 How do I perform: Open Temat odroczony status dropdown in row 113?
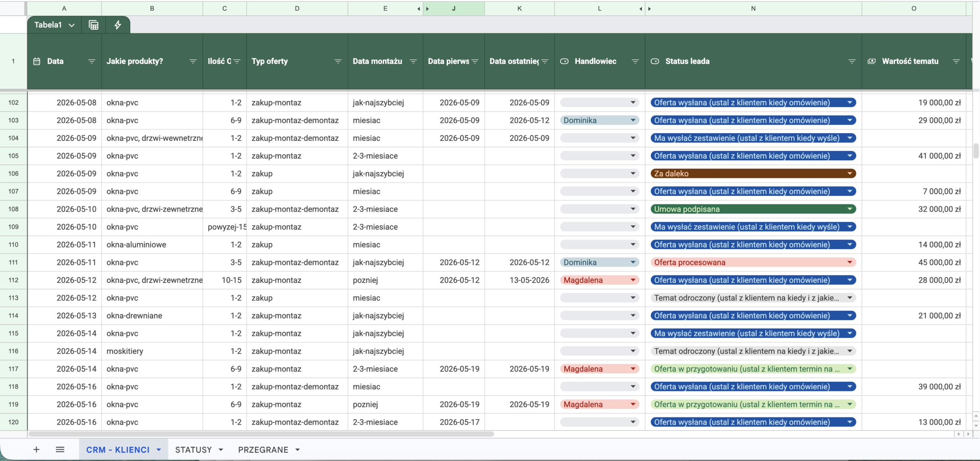[x=753, y=298]
